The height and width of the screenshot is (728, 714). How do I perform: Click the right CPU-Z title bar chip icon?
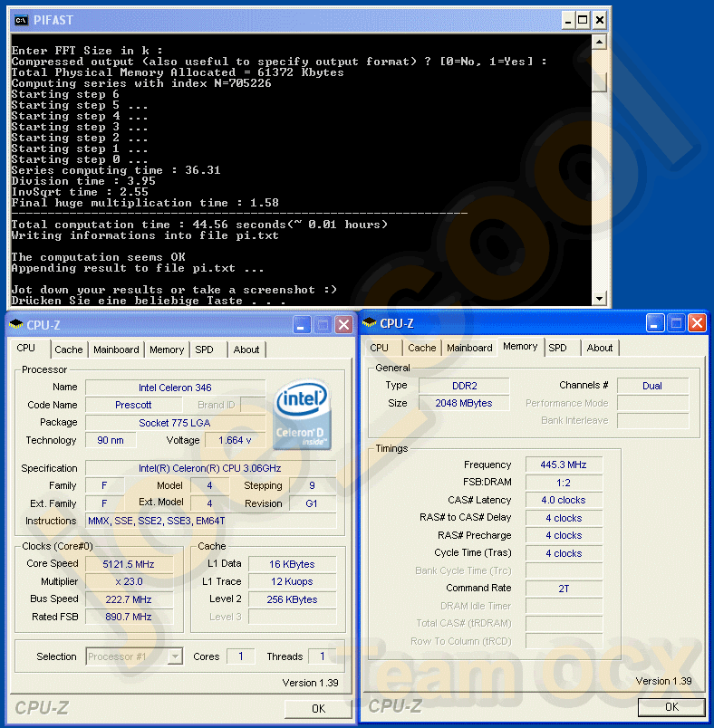coord(370,322)
